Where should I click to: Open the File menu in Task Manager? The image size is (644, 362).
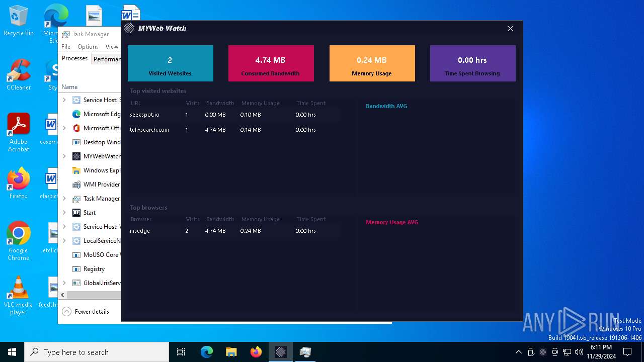point(66,47)
